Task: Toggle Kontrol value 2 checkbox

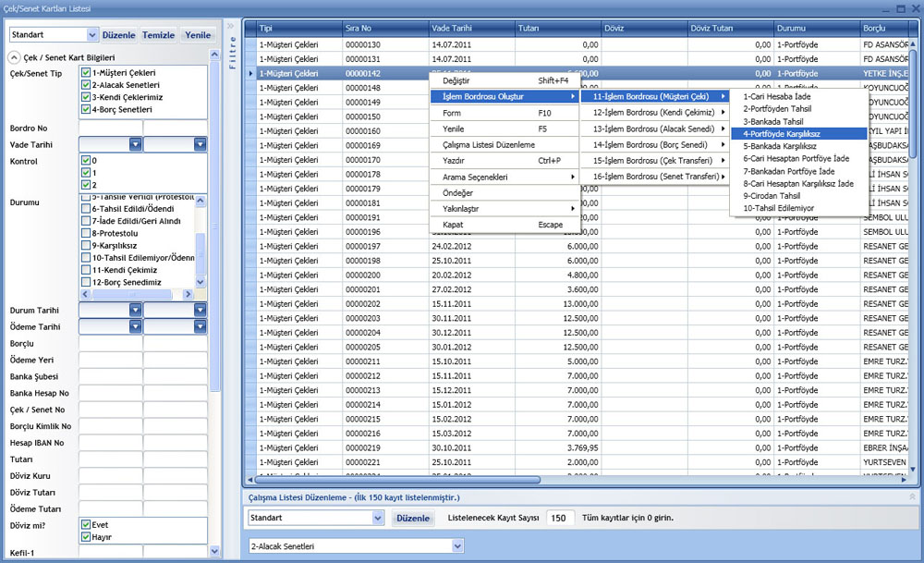Action: click(x=86, y=185)
